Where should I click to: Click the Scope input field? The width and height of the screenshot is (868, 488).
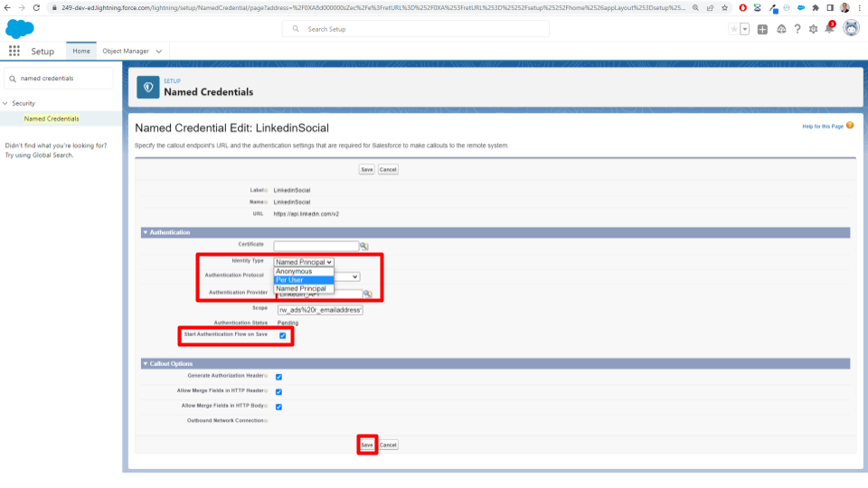(x=320, y=310)
